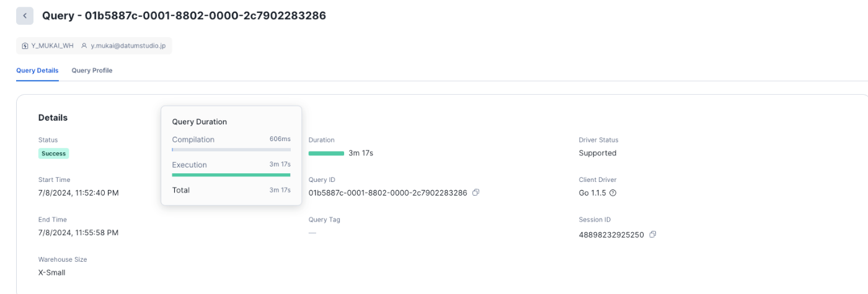Click the X-Small warehouse size value
This screenshot has height=294, width=868.
[x=51, y=272]
